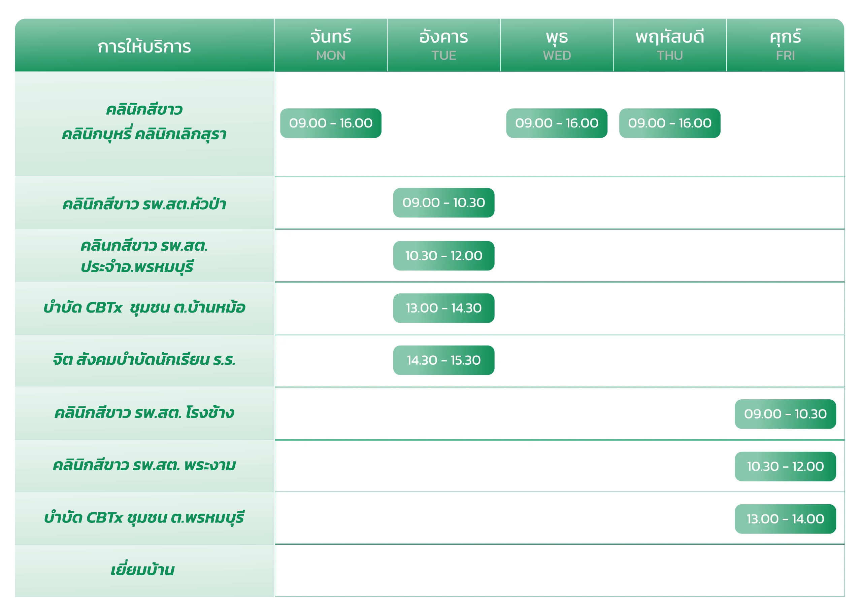Select the อังคาร Tuesday column heading

tap(443, 37)
